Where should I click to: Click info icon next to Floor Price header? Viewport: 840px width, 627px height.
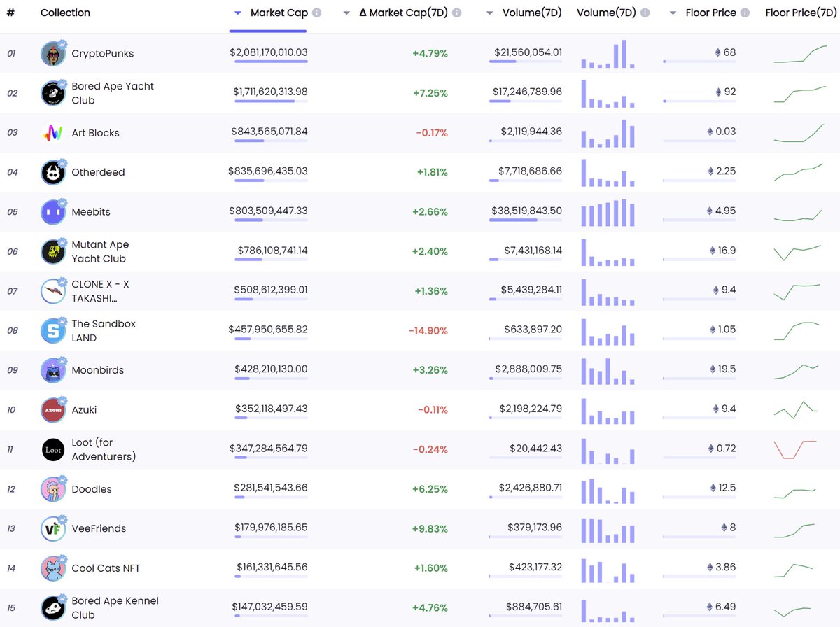745,13
